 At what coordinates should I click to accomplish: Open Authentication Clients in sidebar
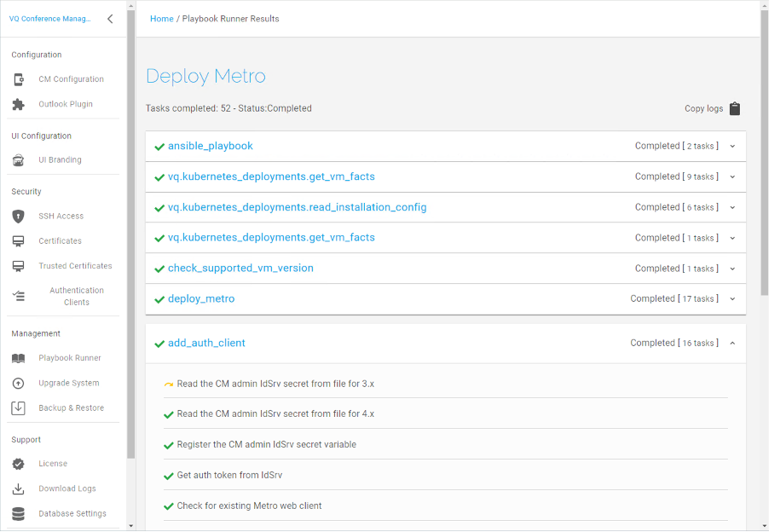pyautogui.click(x=77, y=296)
